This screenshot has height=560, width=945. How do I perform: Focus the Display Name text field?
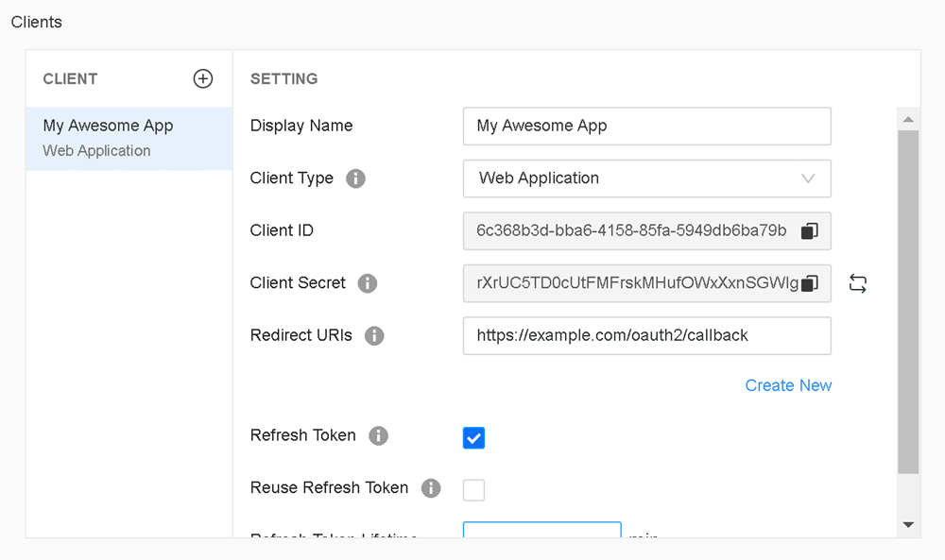(x=646, y=127)
